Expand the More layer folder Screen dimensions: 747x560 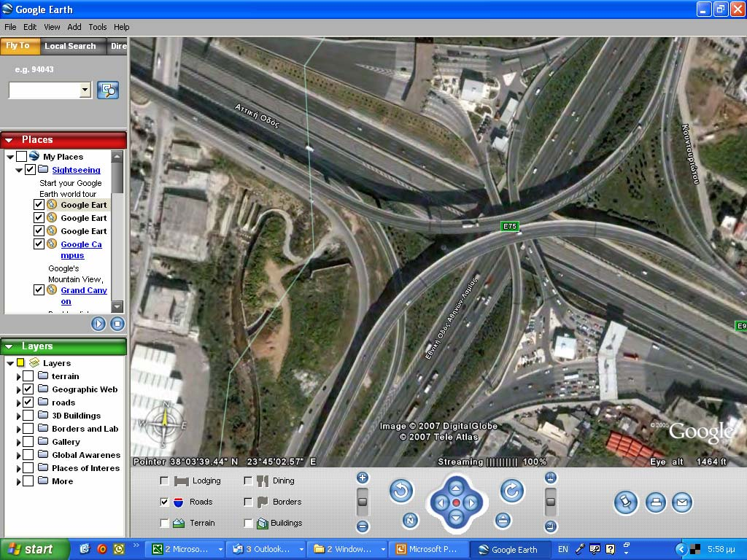(x=18, y=482)
